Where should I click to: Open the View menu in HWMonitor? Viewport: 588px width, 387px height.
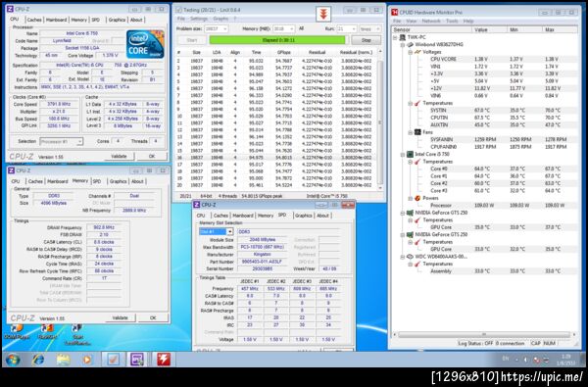(x=412, y=21)
